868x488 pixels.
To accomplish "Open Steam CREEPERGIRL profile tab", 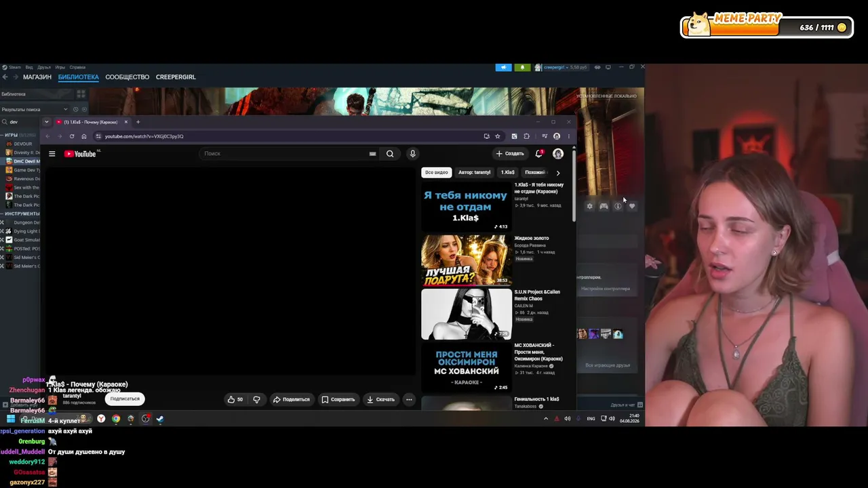I will click(176, 77).
